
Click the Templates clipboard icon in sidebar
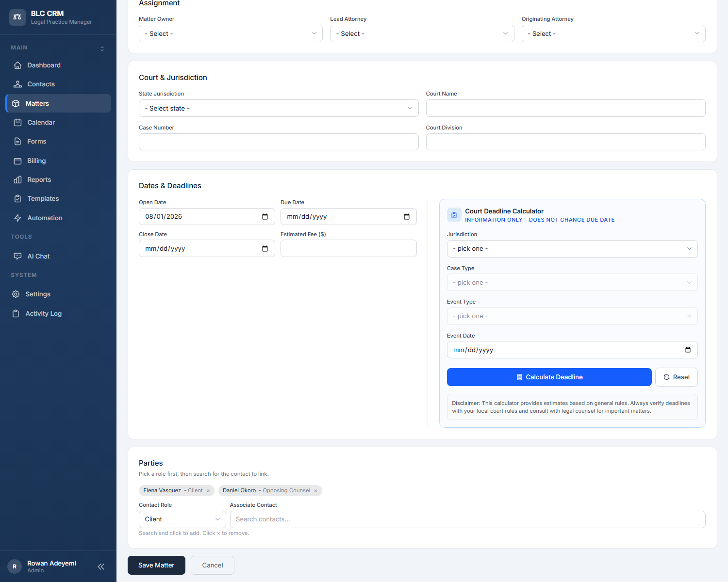click(17, 198)
